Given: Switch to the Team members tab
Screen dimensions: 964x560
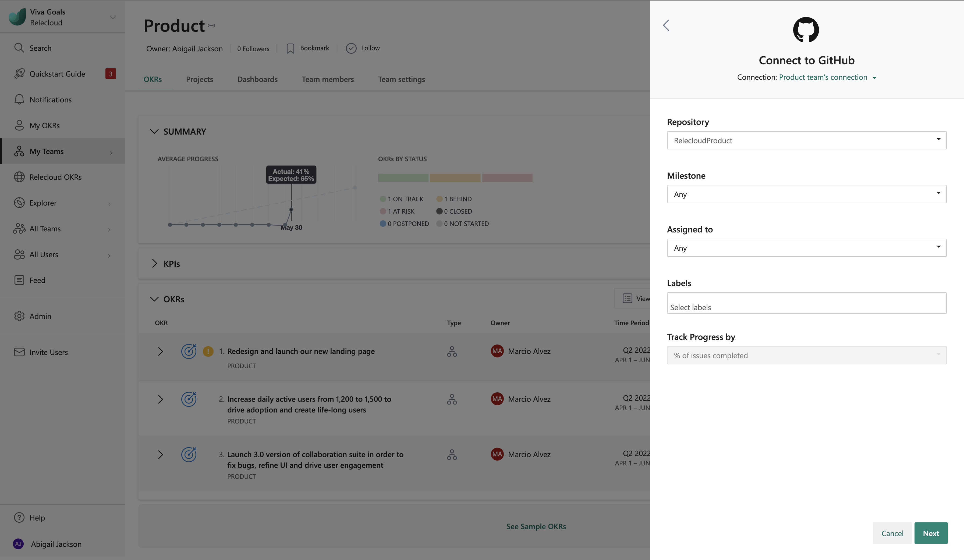Looking at the screenshot, I should [x=327, y=79].
